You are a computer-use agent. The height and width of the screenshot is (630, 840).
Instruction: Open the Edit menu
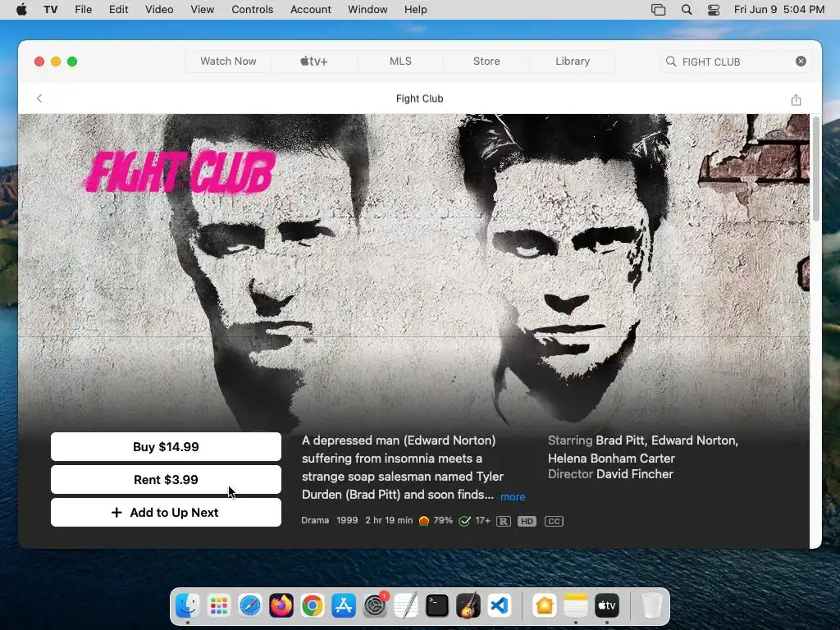click(x=118, y=10)
